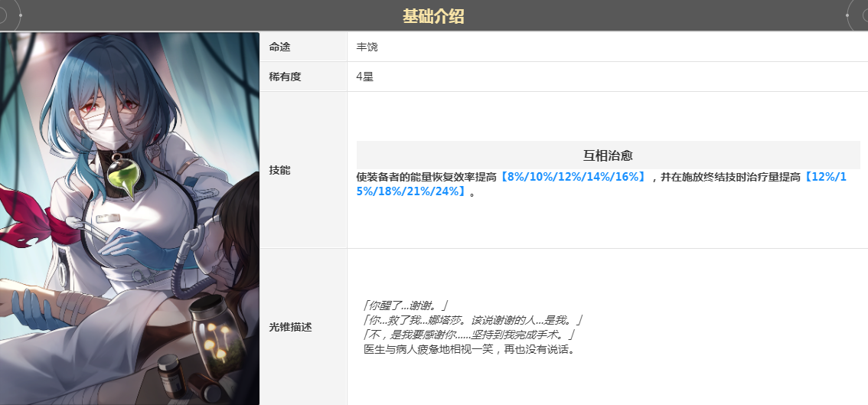Click the quote 「你醒了...谢谢。」
868x405 pixels.
405,305
